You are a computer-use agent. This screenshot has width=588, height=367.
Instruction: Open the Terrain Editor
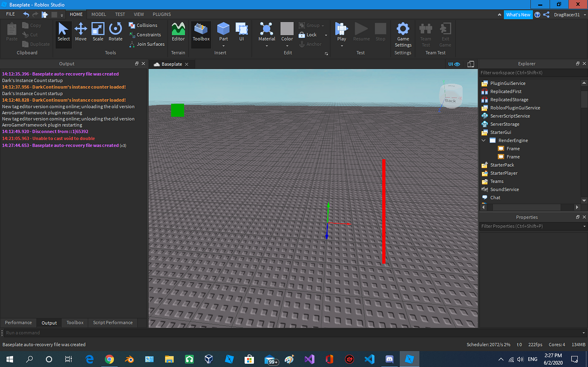pos(178,32)
